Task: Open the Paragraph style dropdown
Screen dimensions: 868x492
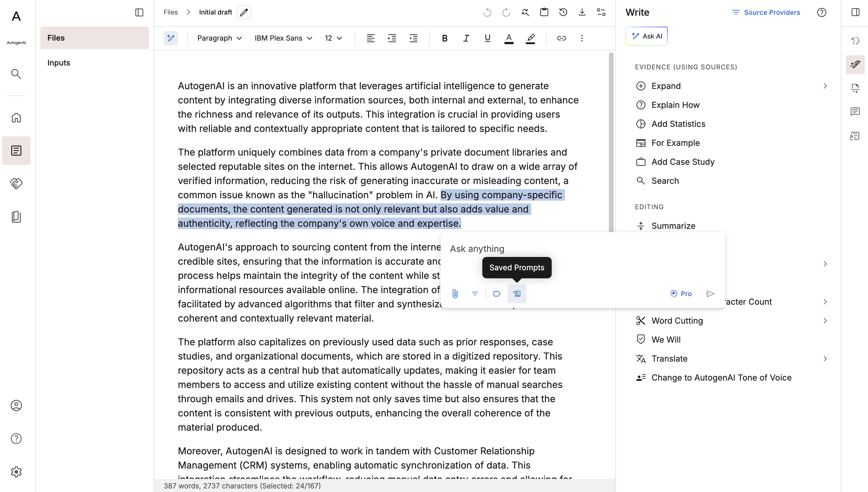Action: (x=220, y=38)
